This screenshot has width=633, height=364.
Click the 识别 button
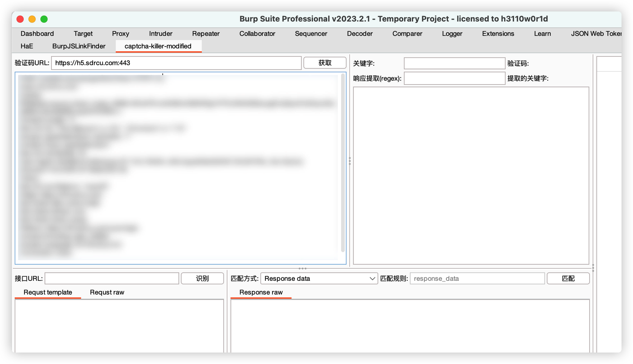tap(202, 278)
